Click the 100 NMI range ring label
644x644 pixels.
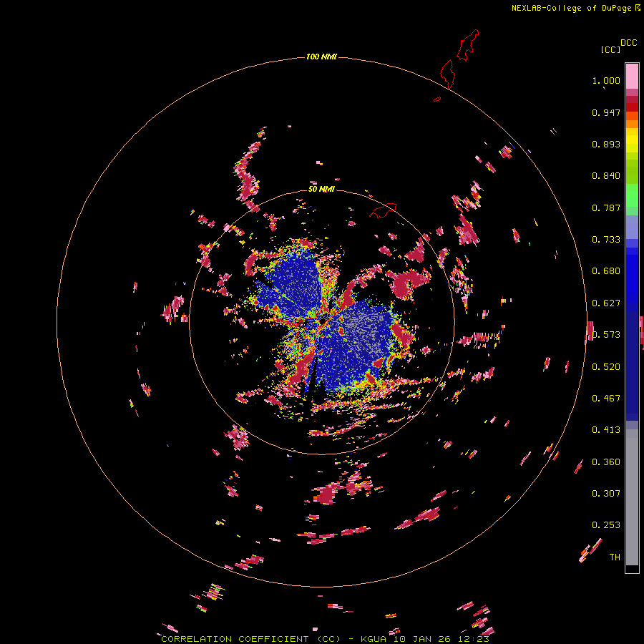click(x=321, y=57)
